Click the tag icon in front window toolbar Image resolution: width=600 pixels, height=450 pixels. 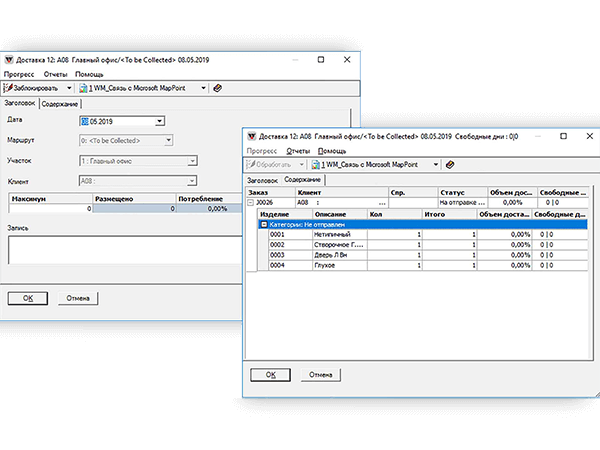[449, 164]
